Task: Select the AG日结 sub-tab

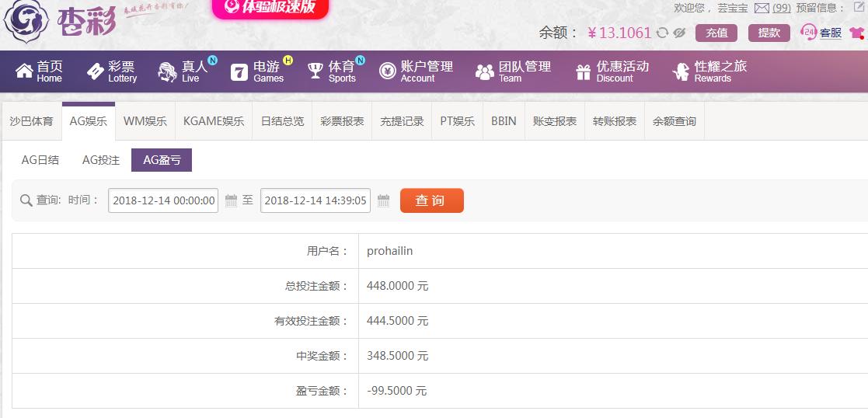Action: point(40,160)
